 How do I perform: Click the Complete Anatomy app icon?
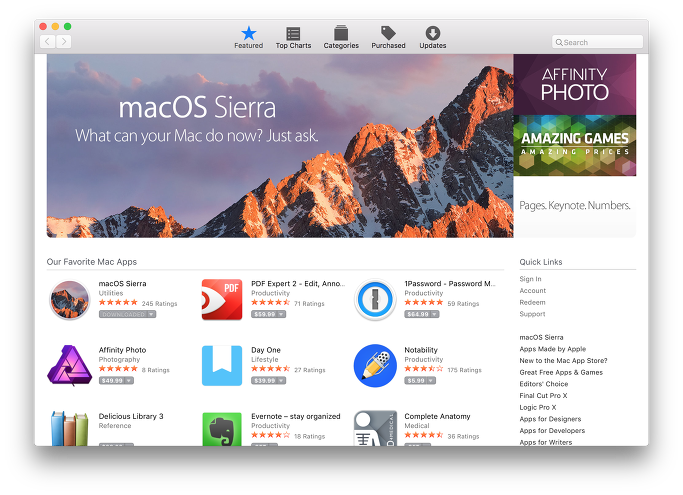pyautogui.click(x=375, y=428)
